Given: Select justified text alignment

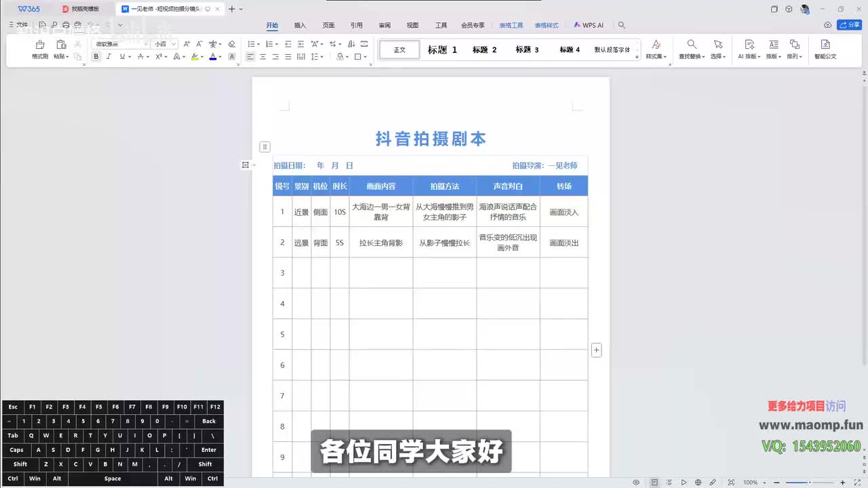Looking at the screenshot, I should tap(288, 57).
